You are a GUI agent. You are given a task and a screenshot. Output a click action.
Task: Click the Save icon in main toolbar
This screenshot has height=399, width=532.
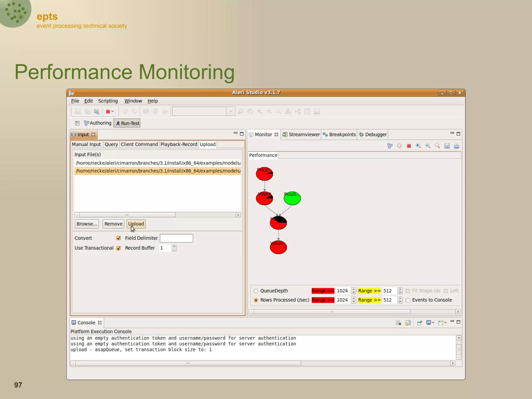(78, 112)
